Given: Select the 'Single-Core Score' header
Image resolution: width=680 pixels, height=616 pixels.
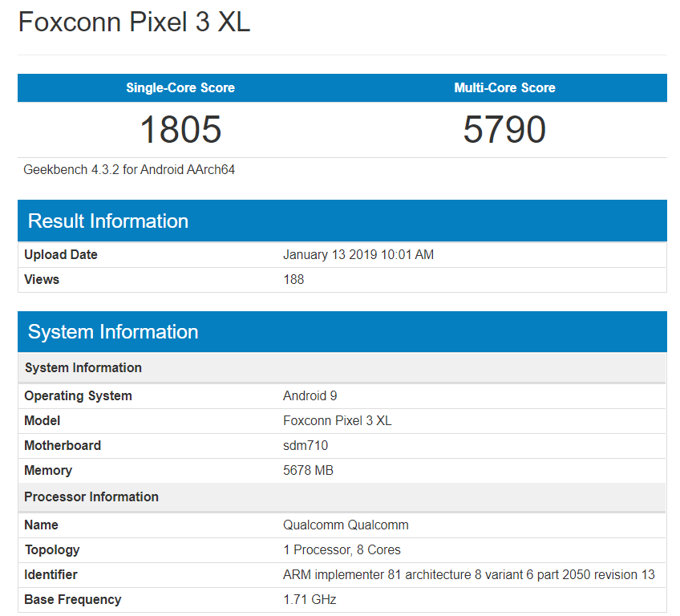Looking at the screenshot, I should 180,87.
